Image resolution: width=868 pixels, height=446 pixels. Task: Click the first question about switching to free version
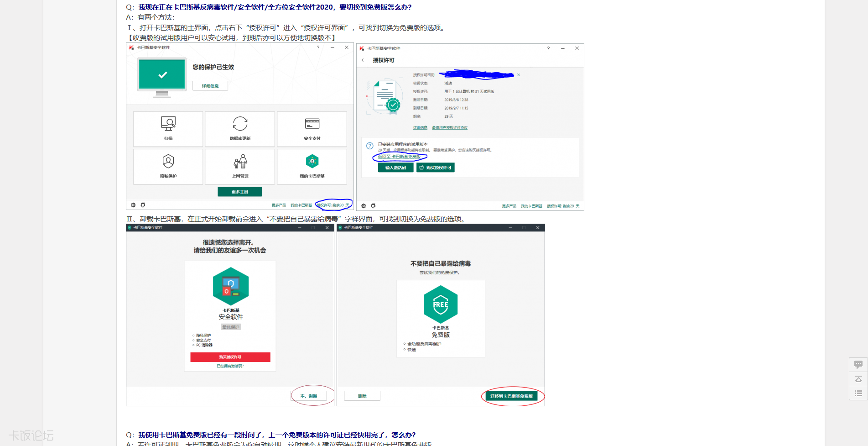[x=275, y=7]
